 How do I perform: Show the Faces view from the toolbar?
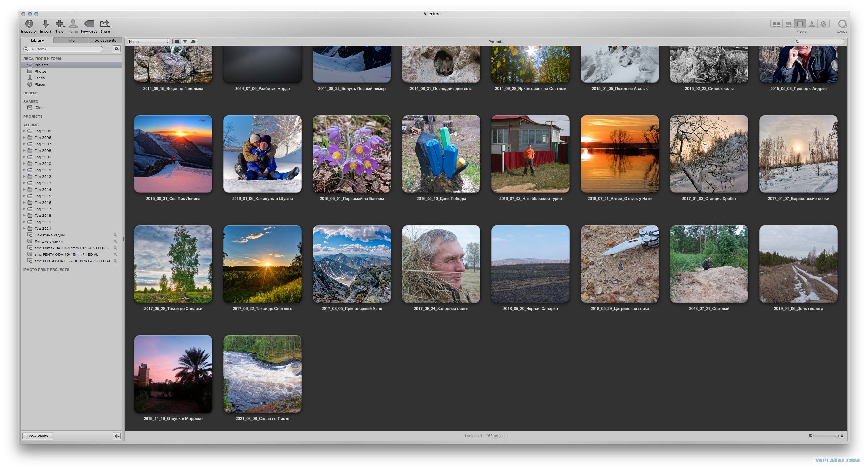pos(811,24)
